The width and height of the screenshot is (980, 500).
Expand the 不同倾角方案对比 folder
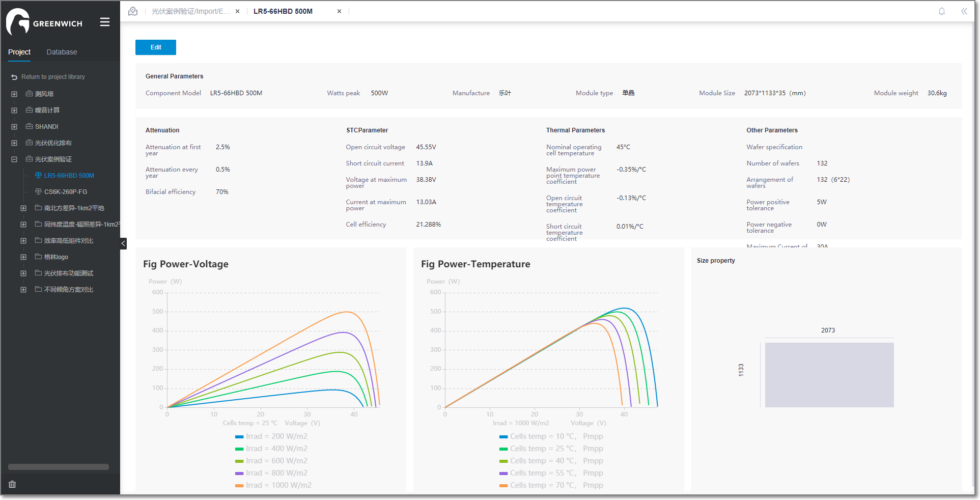[x=23, y=290]
